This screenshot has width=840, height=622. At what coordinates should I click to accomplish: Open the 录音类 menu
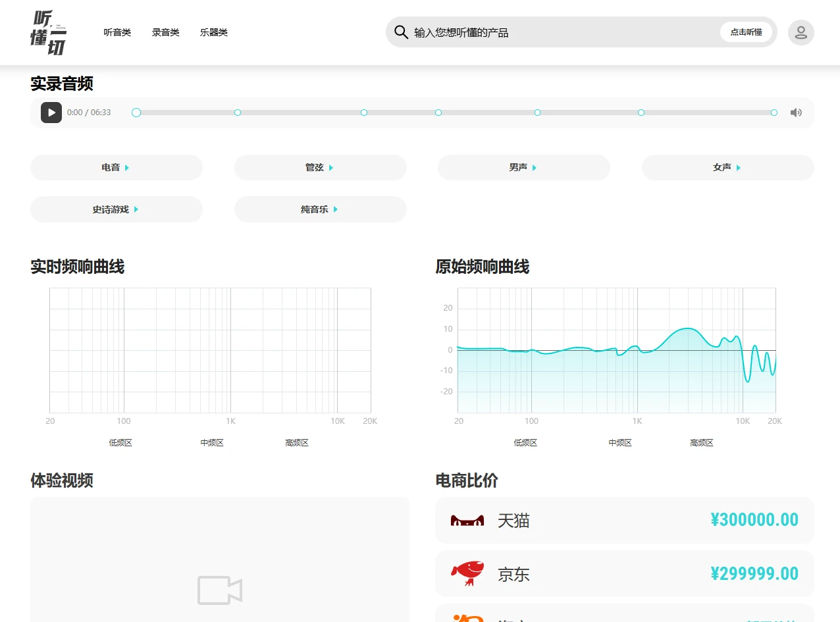coord(165,32)
